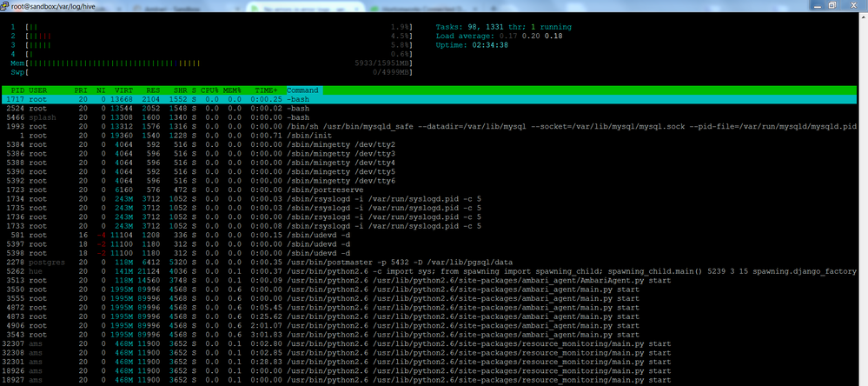Sort by the SHR column header

[x=181, y=90]
